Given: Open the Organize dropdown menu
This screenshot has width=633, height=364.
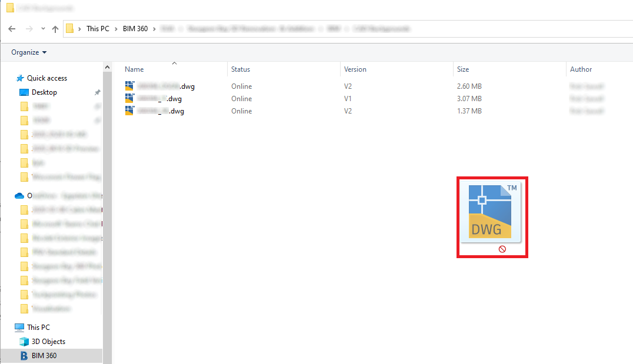Looking at the screenshot, I should click(27, 52).
